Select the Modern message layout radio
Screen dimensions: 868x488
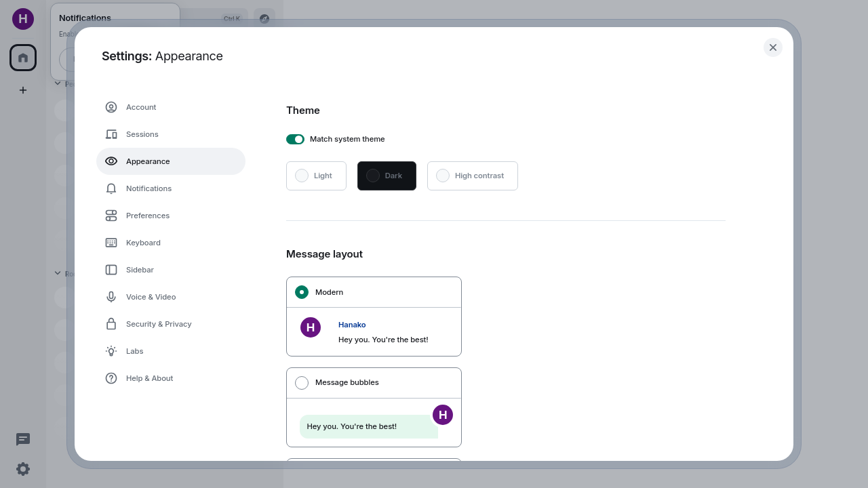[302, 292]
